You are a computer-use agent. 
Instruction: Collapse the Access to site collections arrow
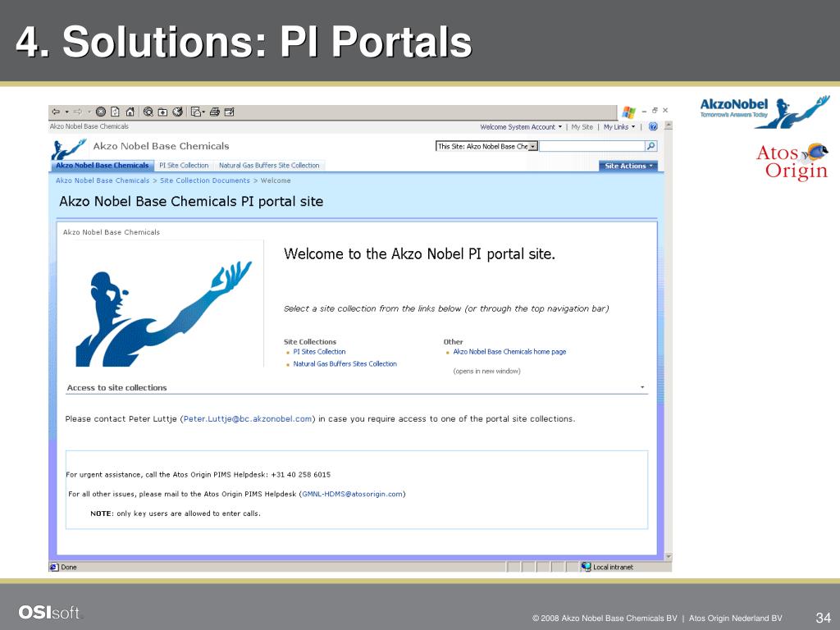tap(642, 387)
